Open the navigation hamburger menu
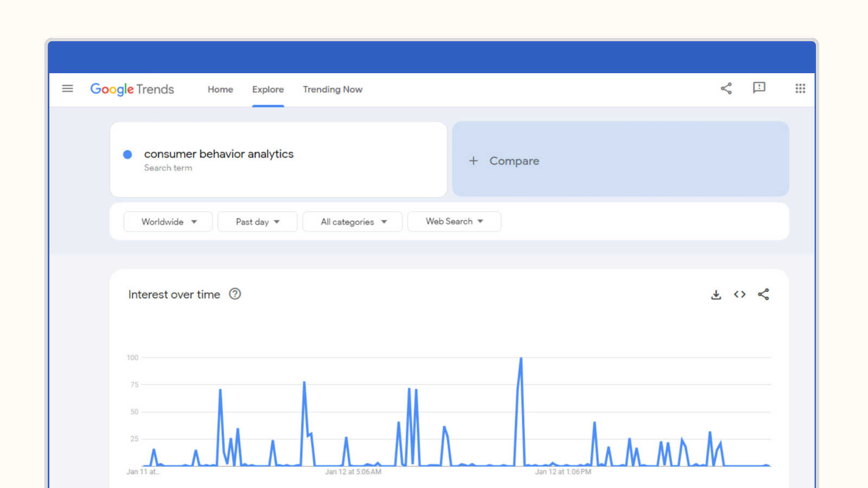The width and height of the screenshot is (868, 488). [67, 88]
